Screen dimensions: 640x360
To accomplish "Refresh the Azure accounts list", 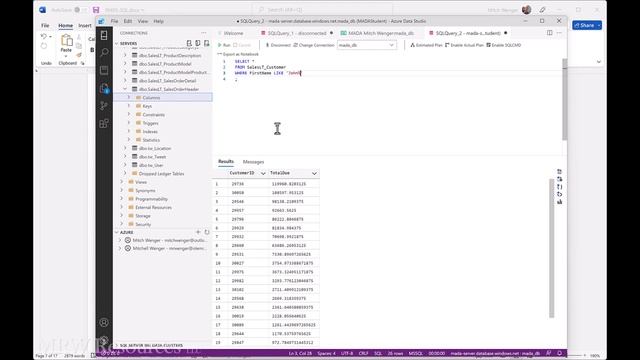I will 207,232.
